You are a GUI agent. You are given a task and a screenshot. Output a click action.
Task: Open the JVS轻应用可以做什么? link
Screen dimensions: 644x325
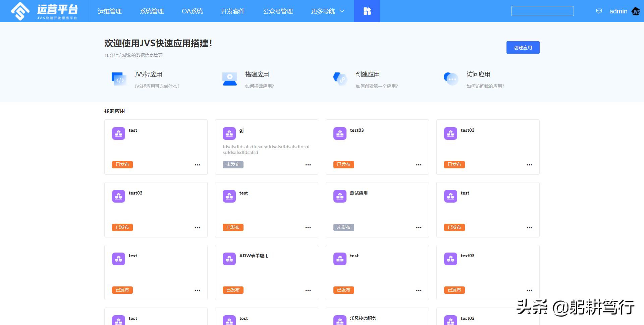(157, 86)
